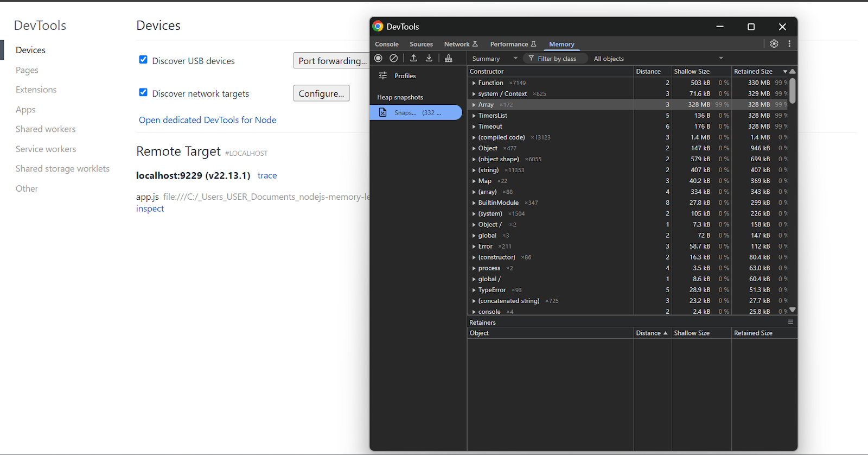868x455 pixels.
Task: Open Service workers in the sidebar
Action: coord(46,149)
